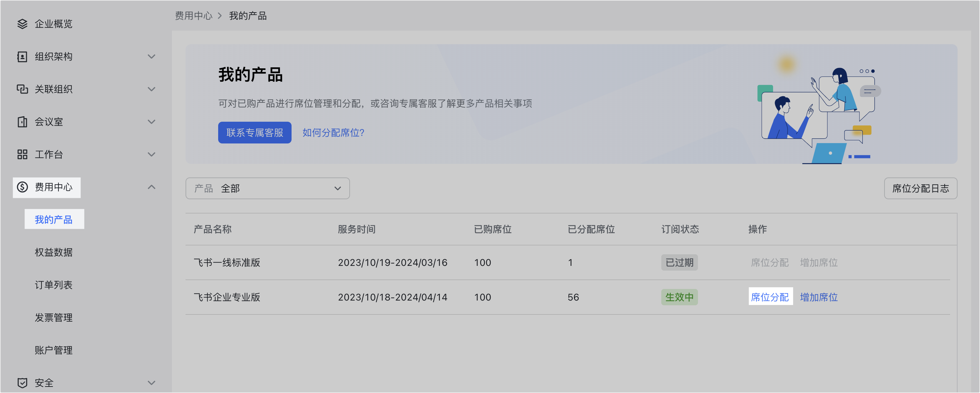
Task: Click the 席位分配日志 button
Action: click(920, 188)
